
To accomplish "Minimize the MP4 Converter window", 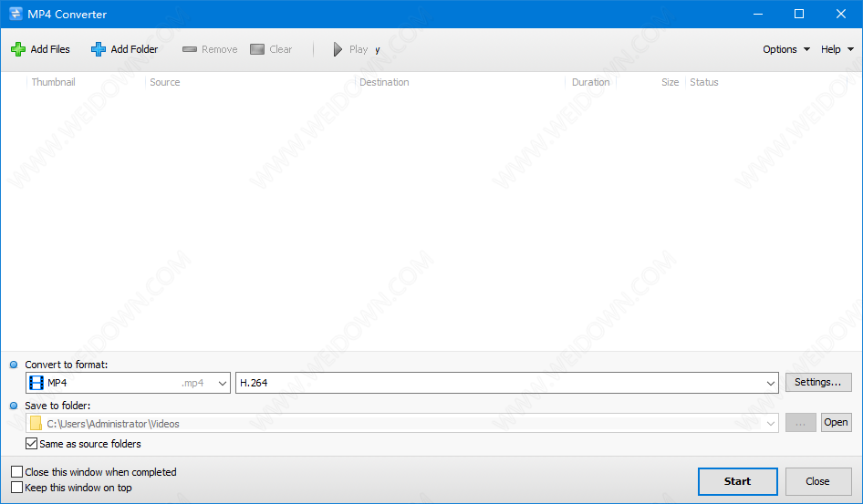I will tap(758, 15).
